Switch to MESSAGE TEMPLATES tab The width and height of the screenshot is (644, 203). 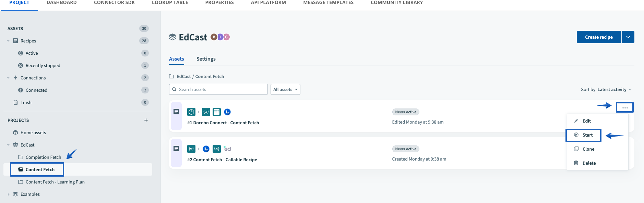328,3
